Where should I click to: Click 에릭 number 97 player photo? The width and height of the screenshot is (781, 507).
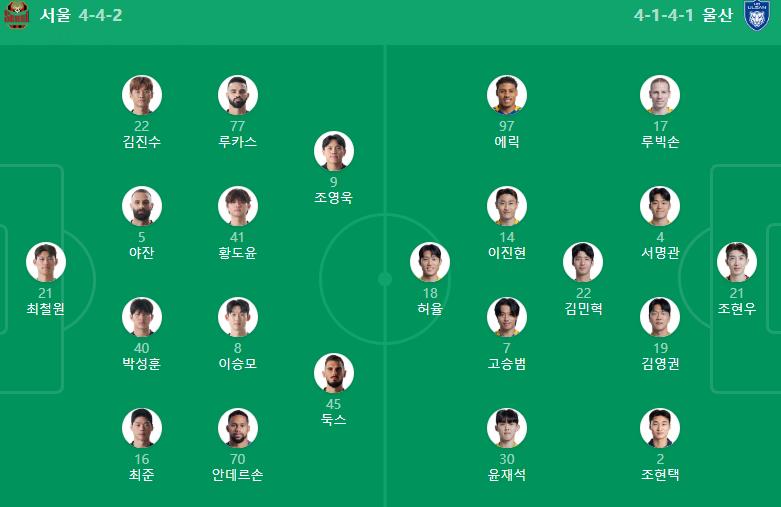point(507,95)
